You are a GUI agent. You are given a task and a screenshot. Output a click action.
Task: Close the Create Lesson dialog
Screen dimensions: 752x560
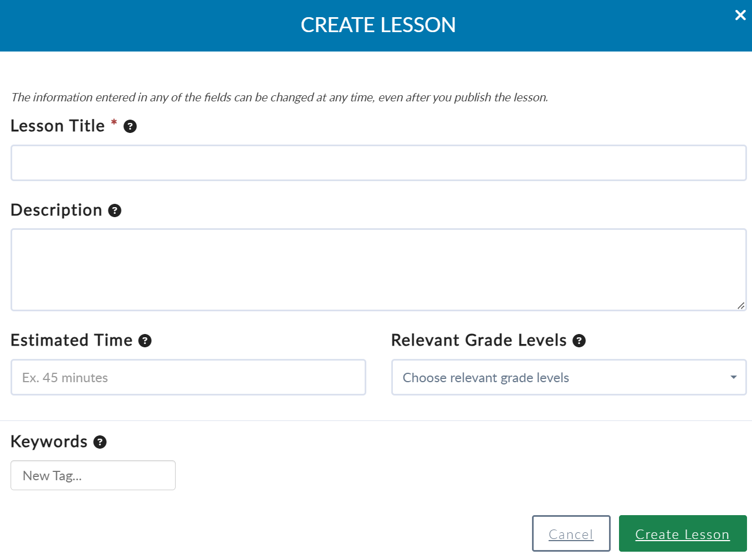(x=740, y=15)
